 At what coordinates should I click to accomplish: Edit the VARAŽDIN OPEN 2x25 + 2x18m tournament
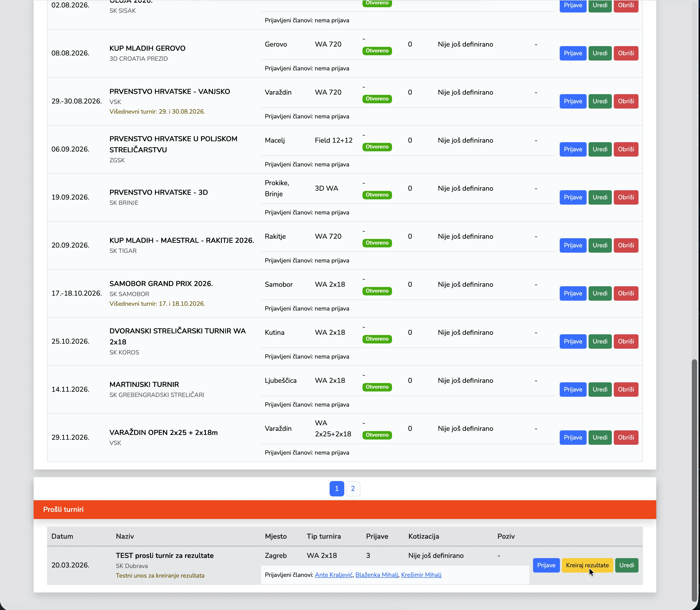[600, 437]
